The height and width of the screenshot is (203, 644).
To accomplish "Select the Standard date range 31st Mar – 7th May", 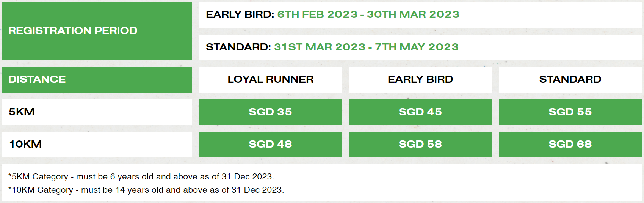I will tap(366, 47).
